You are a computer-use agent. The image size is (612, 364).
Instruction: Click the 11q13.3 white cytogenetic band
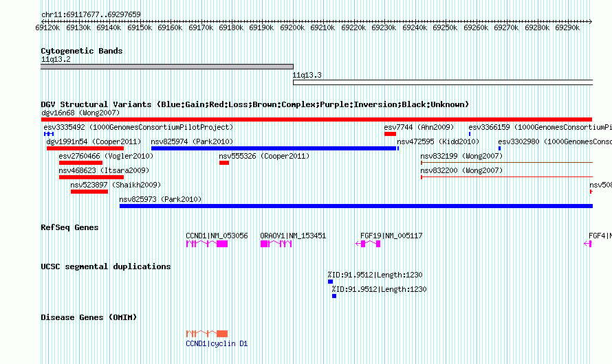click(x=443, y=82)
